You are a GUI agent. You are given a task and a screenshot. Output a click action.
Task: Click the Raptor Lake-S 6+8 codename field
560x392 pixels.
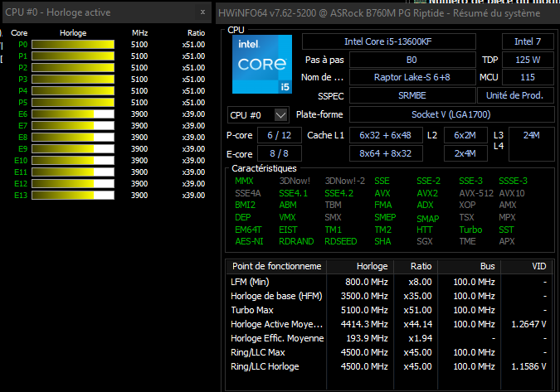point(412,77)
